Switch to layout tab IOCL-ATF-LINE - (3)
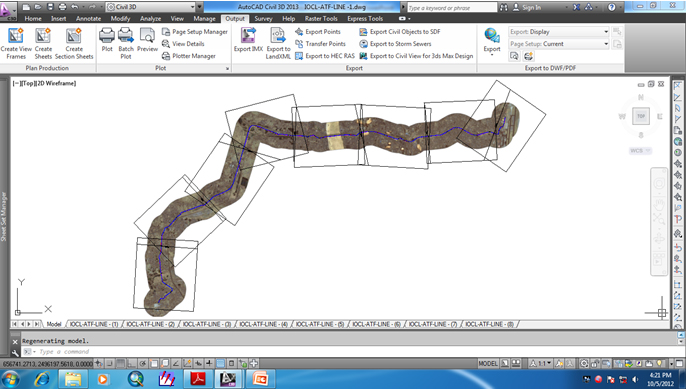 [206, 324]
